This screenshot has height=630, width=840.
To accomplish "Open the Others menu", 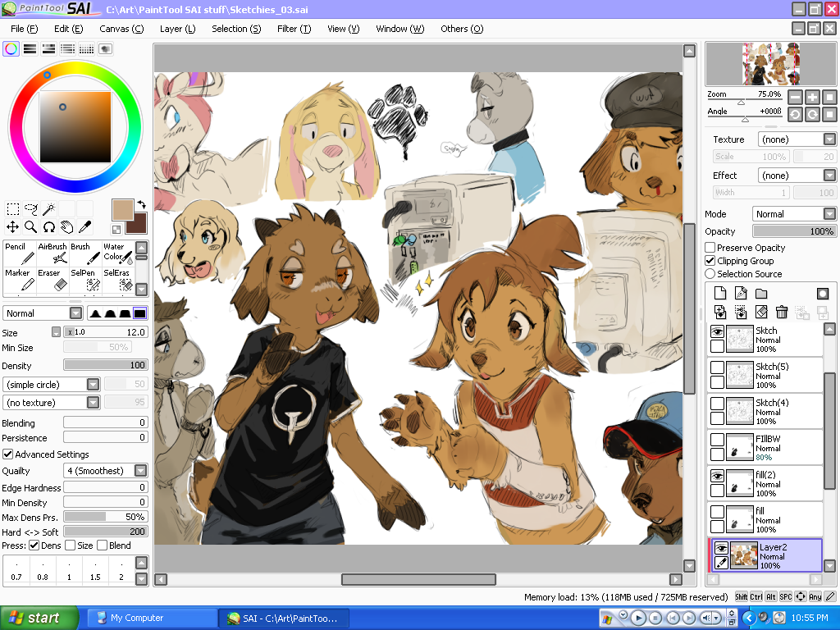I will (x=462, y=29).
